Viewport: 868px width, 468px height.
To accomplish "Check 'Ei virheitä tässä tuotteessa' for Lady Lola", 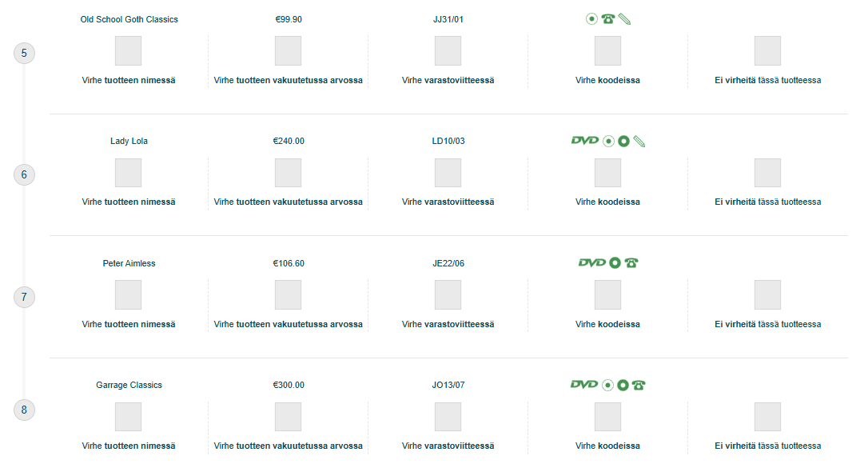I will (767, 173).
